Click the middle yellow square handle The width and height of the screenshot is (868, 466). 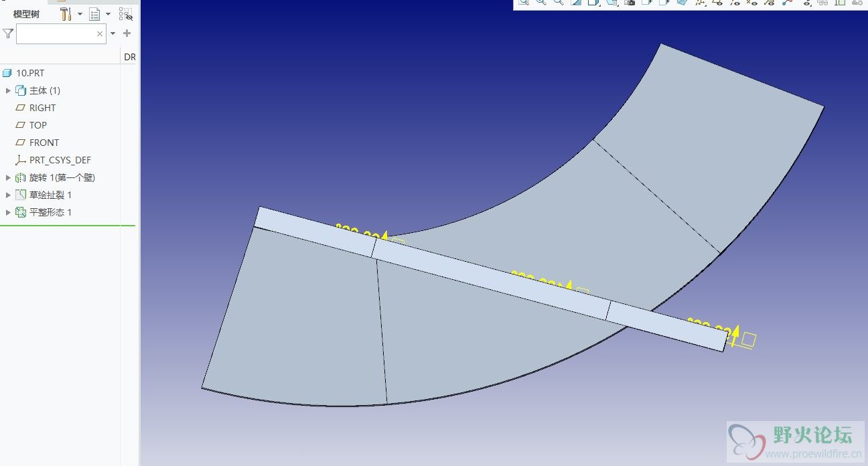(x=582, y=292)
